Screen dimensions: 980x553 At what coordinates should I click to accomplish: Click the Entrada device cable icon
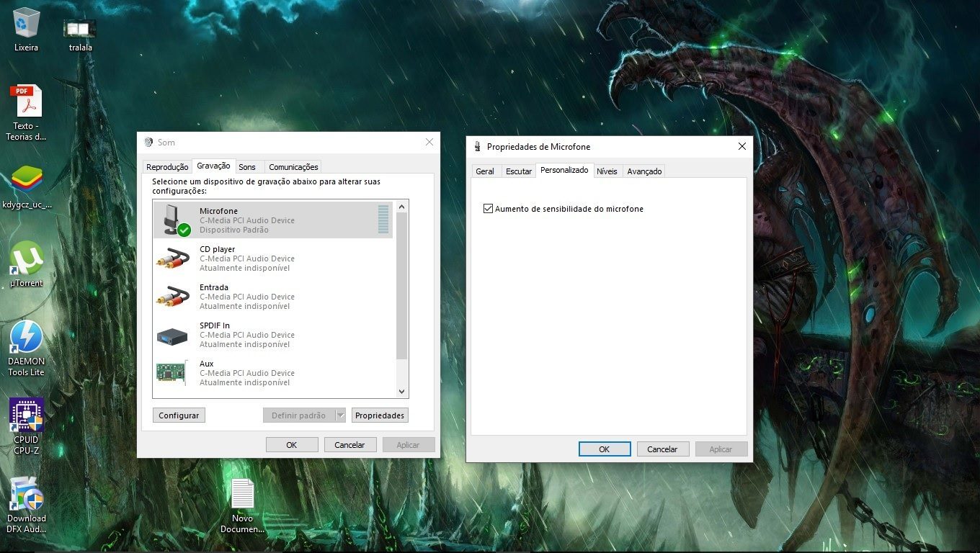[173, 296]
